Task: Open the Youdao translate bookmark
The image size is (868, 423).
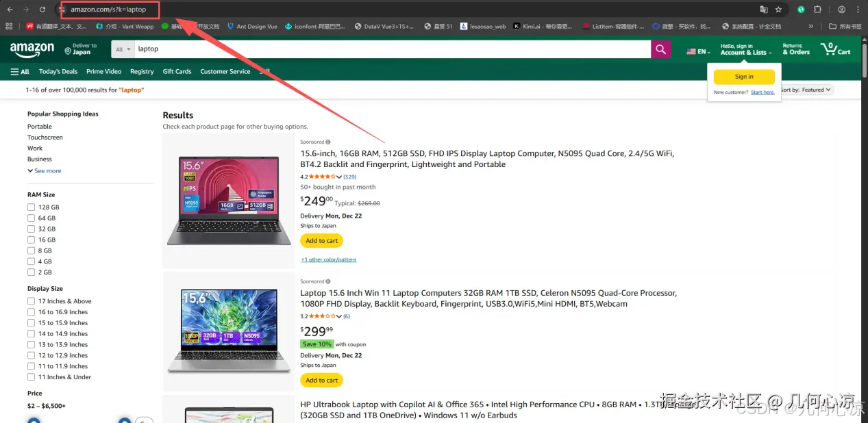Action: 57,27
